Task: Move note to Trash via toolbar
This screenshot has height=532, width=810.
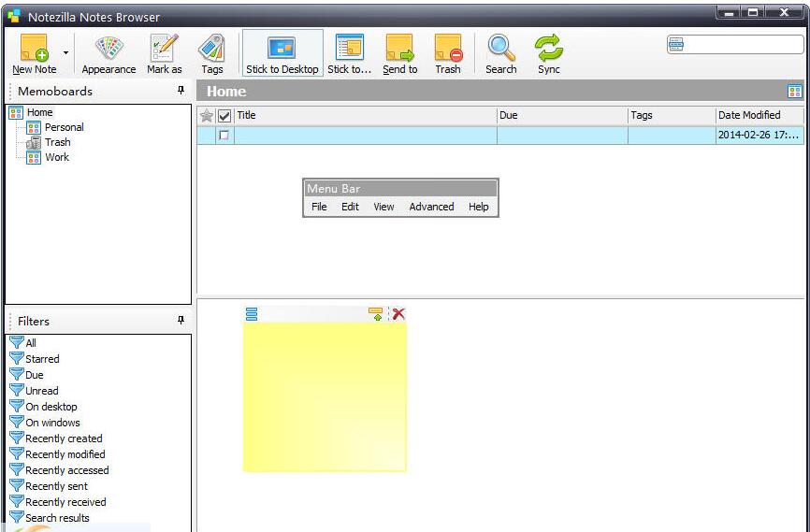Action: click(x=448, y=53)
